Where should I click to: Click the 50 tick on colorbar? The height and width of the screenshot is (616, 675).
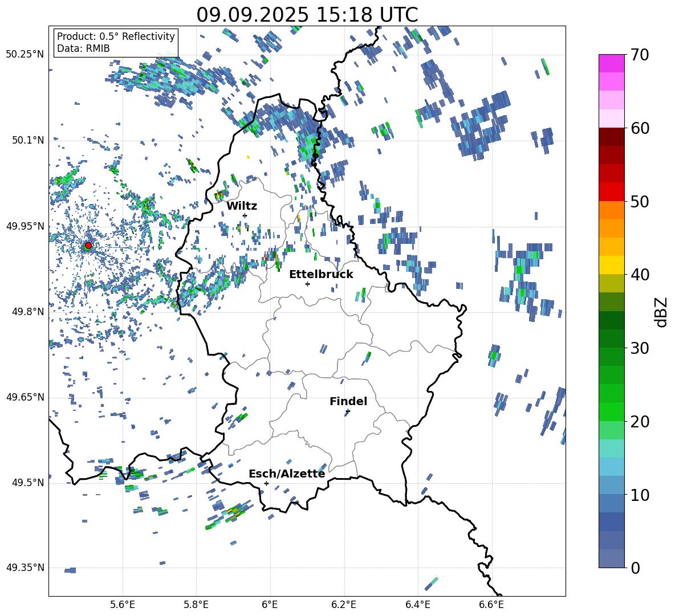click(x=640, y=201)
